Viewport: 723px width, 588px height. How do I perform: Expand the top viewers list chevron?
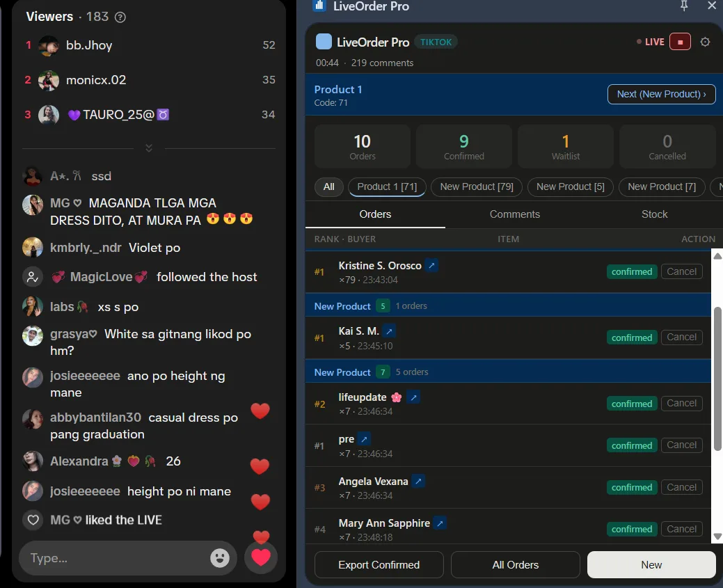148,148
